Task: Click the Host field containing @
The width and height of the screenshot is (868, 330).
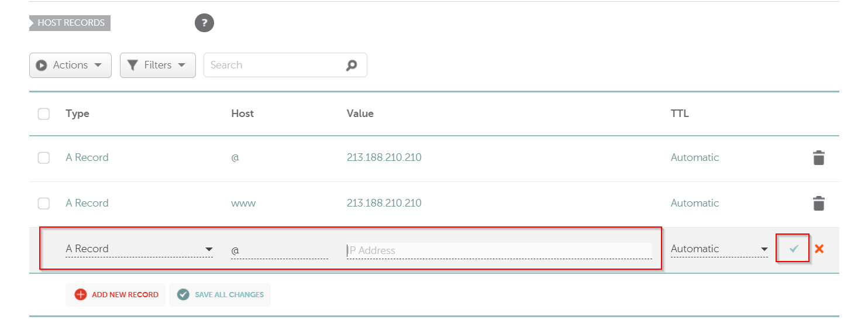Action: (x=279, y=250)
